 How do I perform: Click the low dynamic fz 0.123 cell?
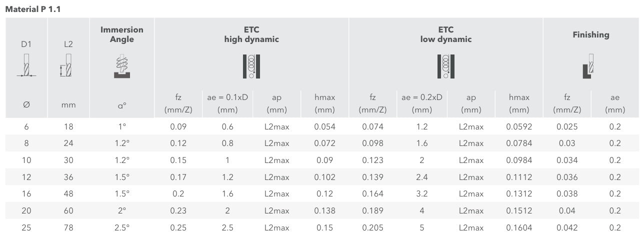click(372, 160)
